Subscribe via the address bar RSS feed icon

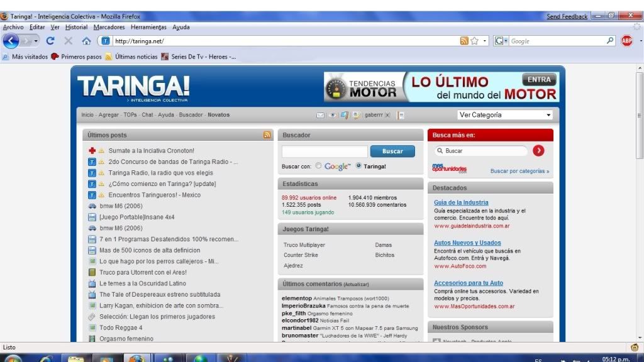464,41
